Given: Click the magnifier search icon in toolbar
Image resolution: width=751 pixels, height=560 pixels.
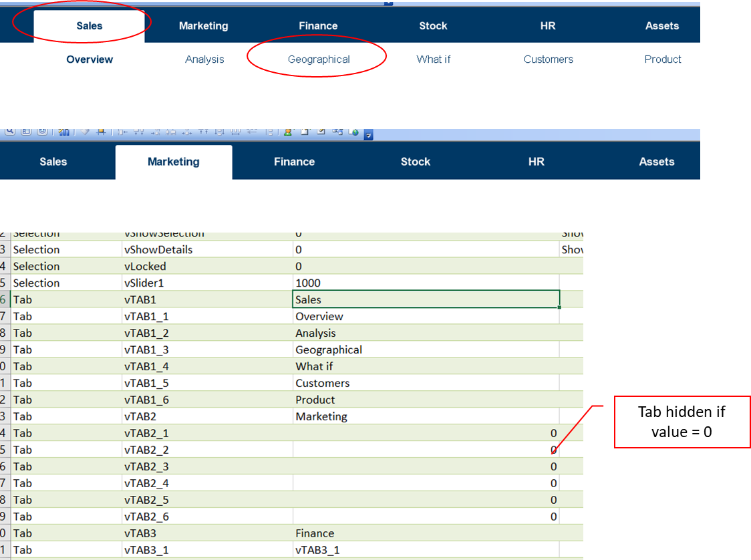Looking at the screenshot, I should (10, 131).
